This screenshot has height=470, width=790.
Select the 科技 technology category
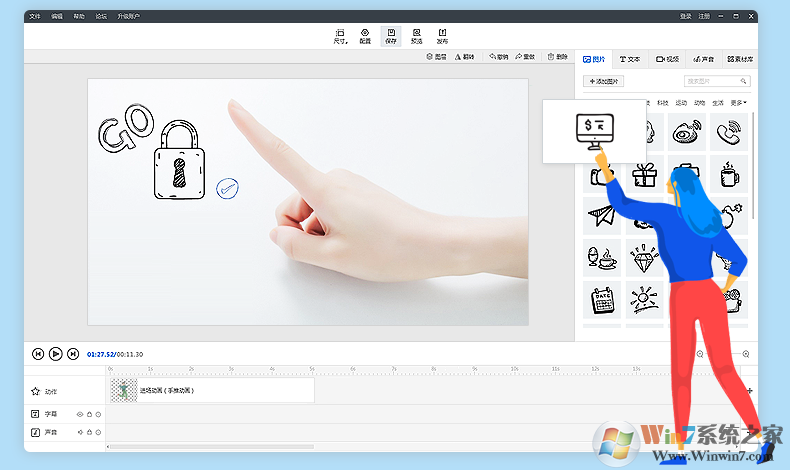click(663, 103)
